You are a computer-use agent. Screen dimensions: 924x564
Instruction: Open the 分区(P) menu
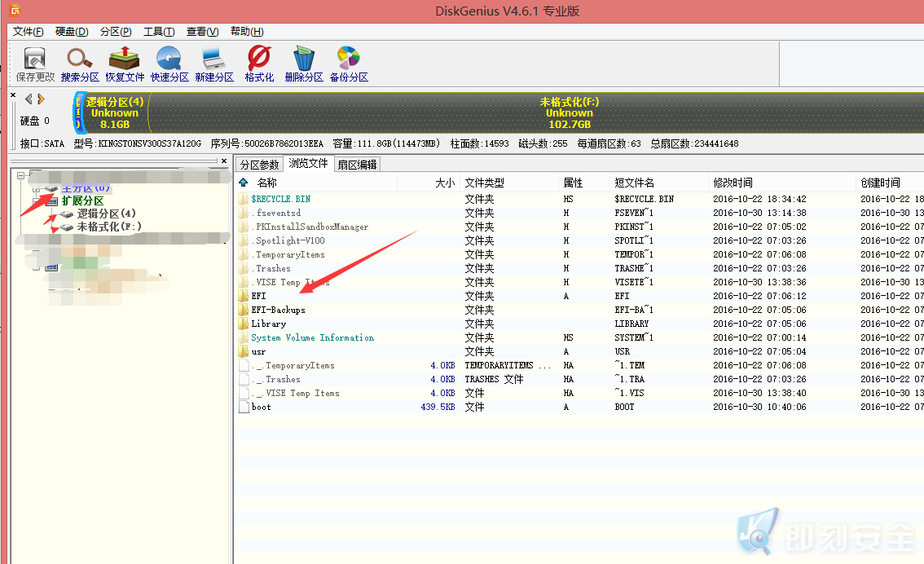coord(116,31)
